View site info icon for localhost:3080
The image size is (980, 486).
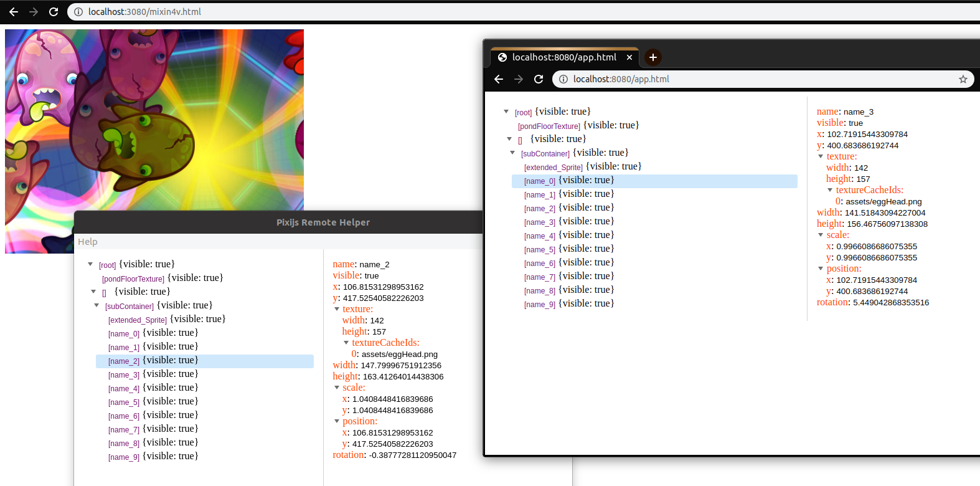pyautogui.click(x=78, y=12)
